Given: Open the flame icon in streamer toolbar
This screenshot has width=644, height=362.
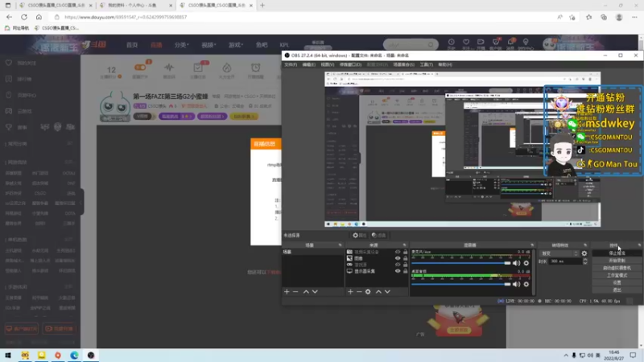Looking at the screenshot, I should (227, 68).
